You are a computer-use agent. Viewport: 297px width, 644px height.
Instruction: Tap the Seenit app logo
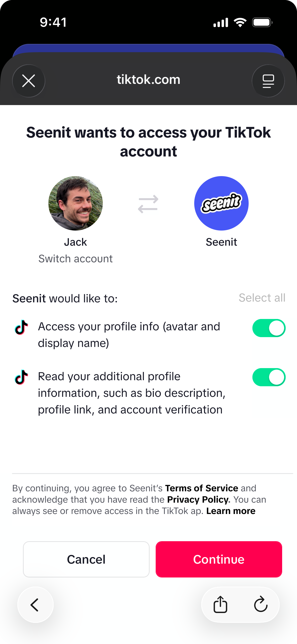(221, 203)
